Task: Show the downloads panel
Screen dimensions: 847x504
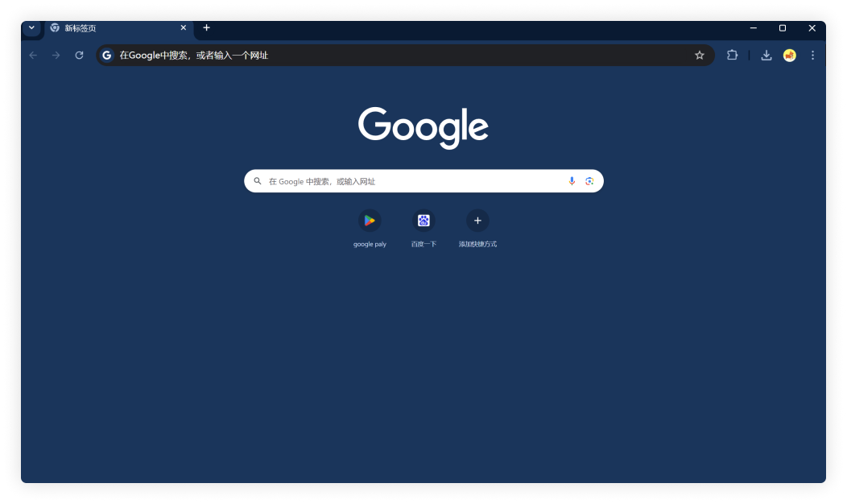Action: [766, 56]
